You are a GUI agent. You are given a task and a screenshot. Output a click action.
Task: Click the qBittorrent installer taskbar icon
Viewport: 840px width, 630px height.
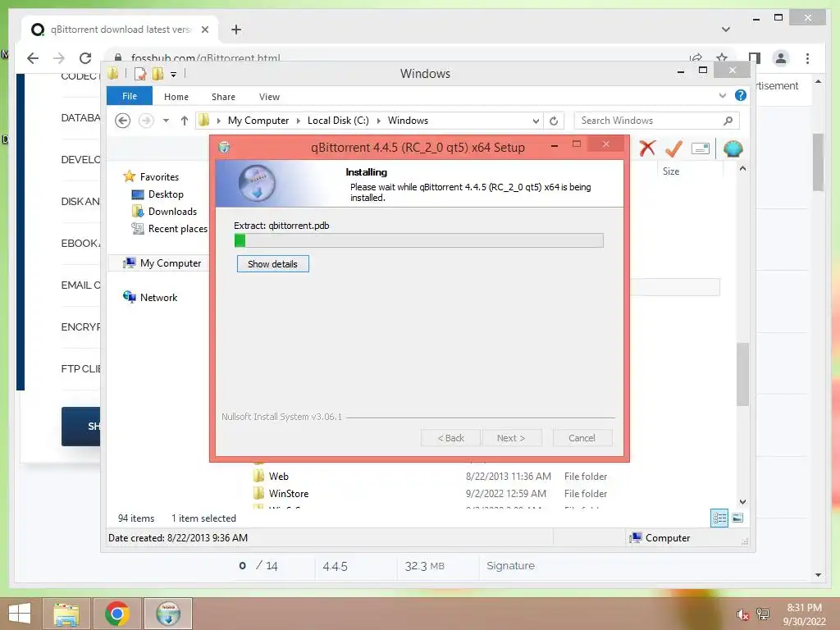(x=168, y=614)
